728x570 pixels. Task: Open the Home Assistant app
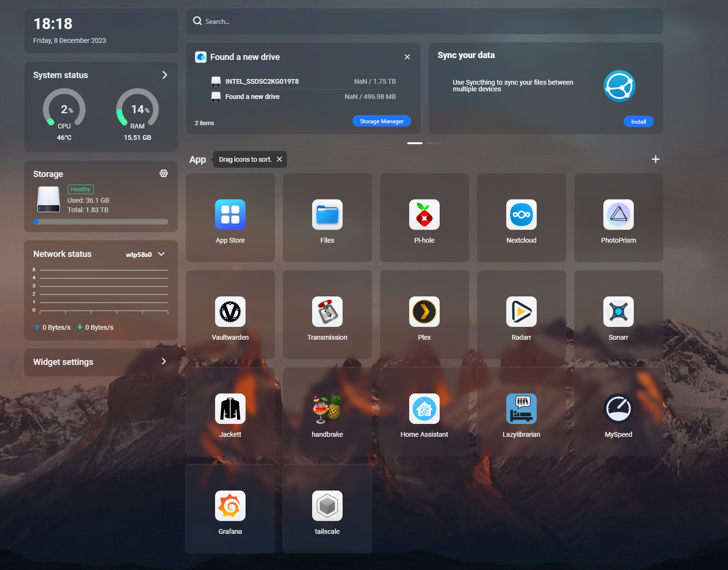click(424, 409)
